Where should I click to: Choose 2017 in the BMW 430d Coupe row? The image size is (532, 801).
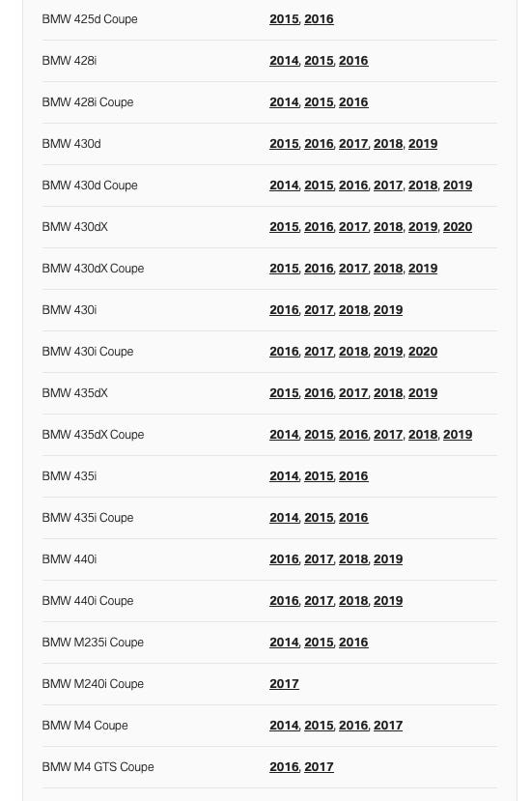[388, 185]
